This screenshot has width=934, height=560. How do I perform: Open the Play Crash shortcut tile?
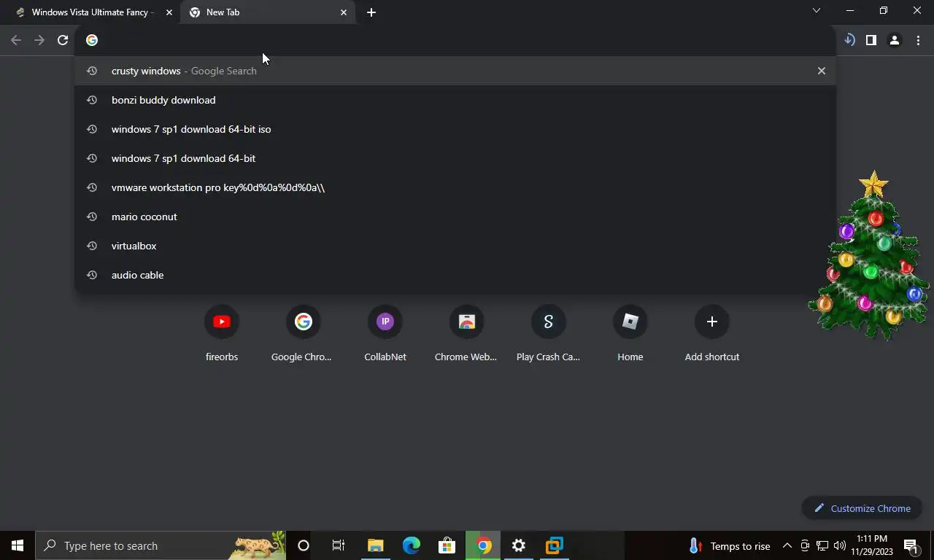(548, 334)
